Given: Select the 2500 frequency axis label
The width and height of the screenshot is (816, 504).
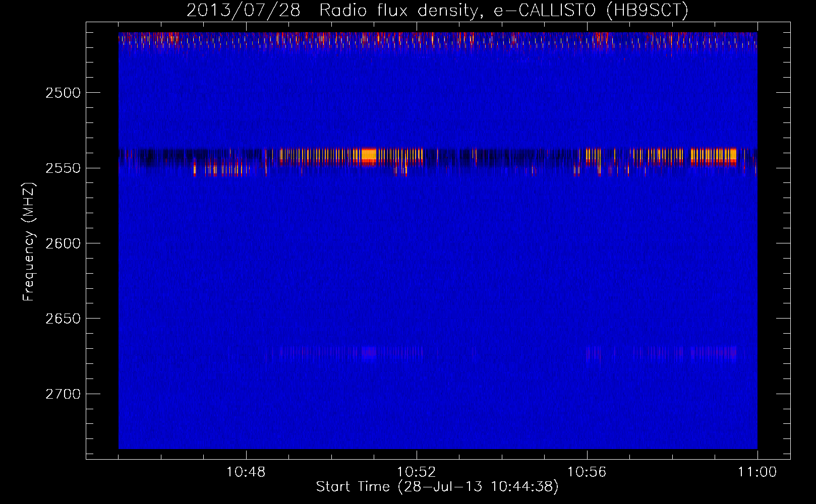Looking at the screenshot, I should 63,93.
